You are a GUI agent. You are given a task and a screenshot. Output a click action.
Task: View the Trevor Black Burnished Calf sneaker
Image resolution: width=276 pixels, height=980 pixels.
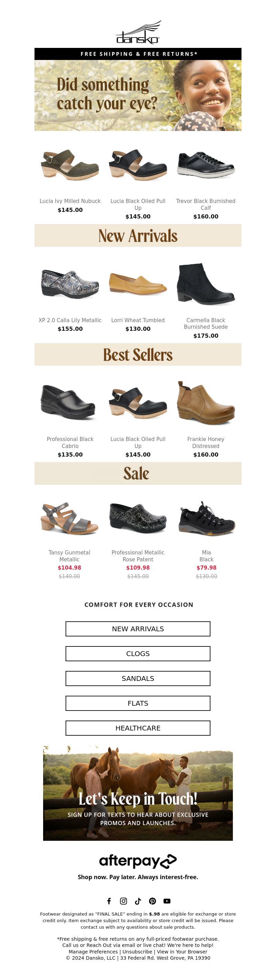[206, 165]
